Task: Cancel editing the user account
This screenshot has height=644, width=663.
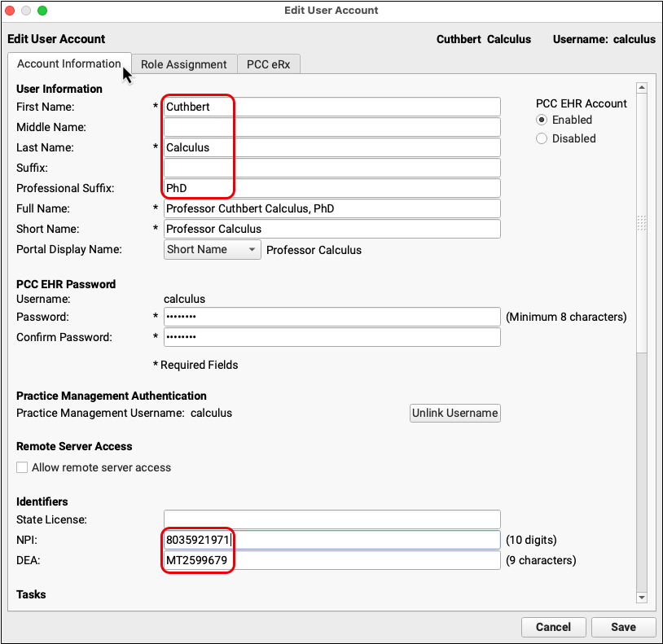Action: (553, 627)
